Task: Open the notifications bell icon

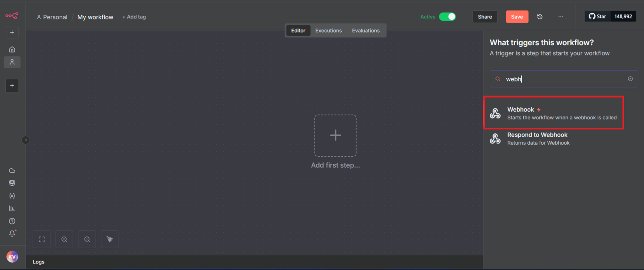Action: point(12,234)
